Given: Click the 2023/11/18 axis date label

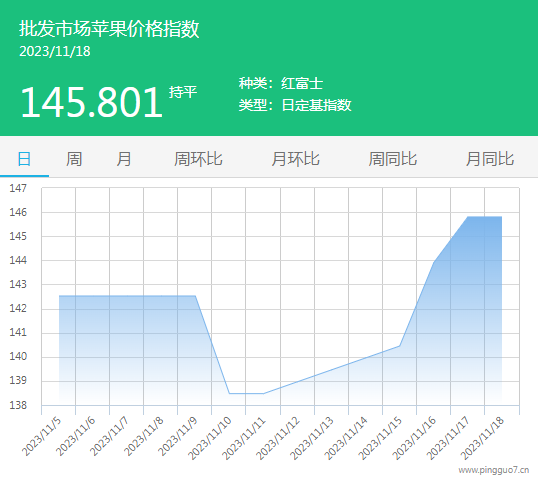Looking at the screenshot, I should click(x=482, y=438).
